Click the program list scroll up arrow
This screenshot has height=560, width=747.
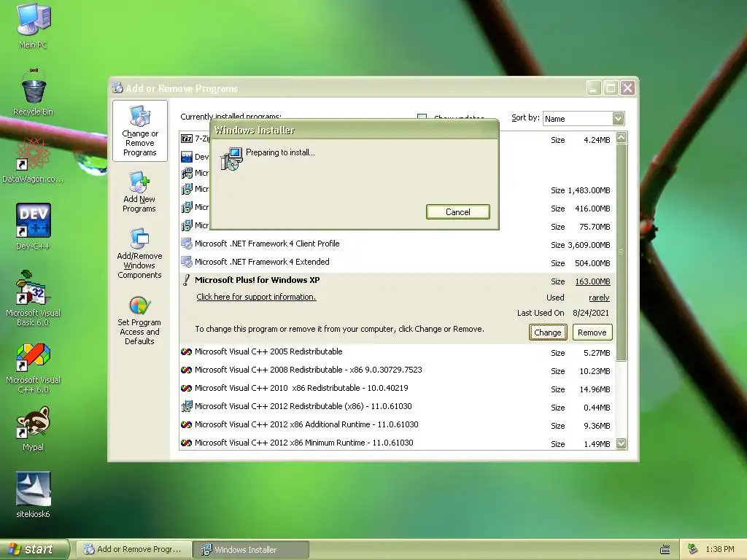tap(622, 138)
